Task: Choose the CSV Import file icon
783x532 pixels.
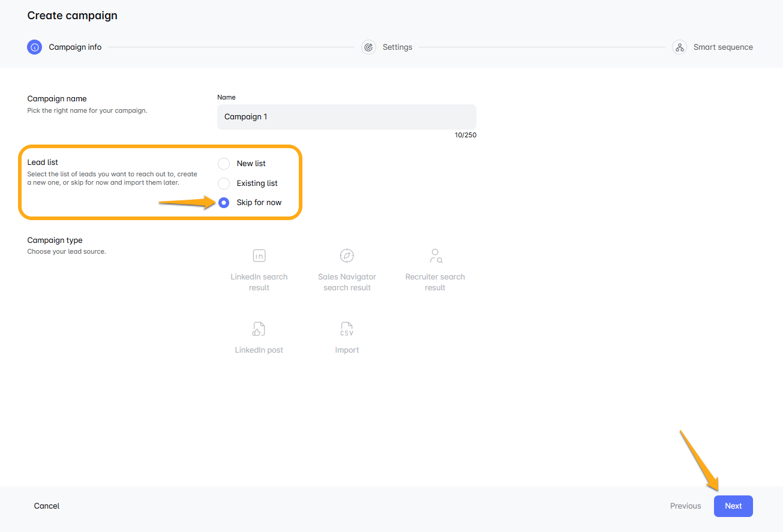Action: click(347, 329)
